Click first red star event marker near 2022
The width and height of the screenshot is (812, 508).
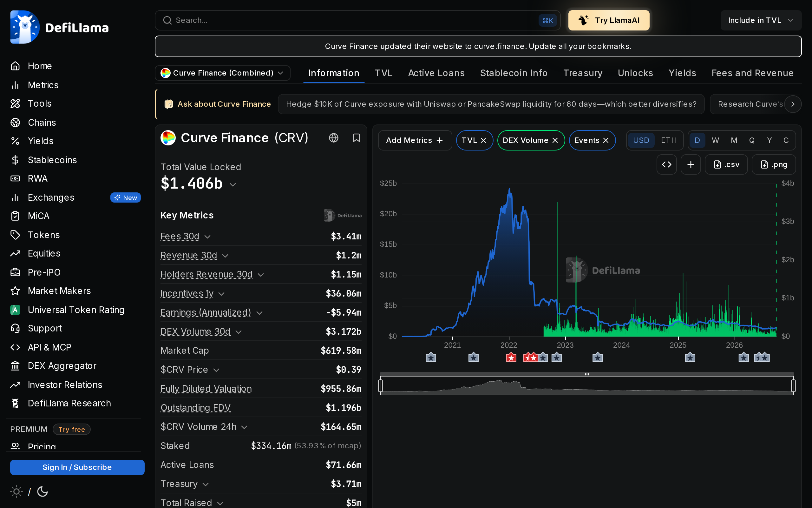[511, 358]
